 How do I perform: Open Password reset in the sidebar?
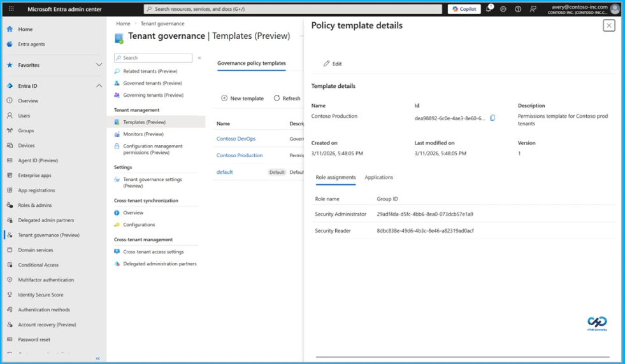coord(34,340)
